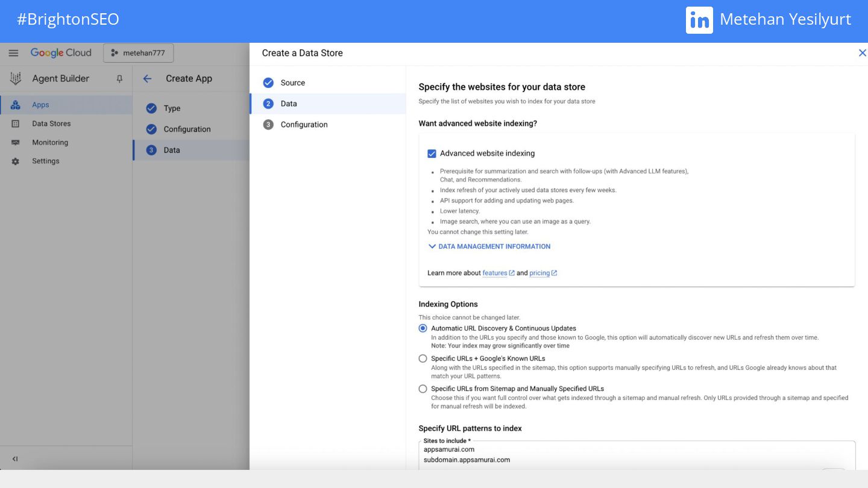Select the Configuration step in Create App
The image size is (868, 488).
tap(191, 129)
